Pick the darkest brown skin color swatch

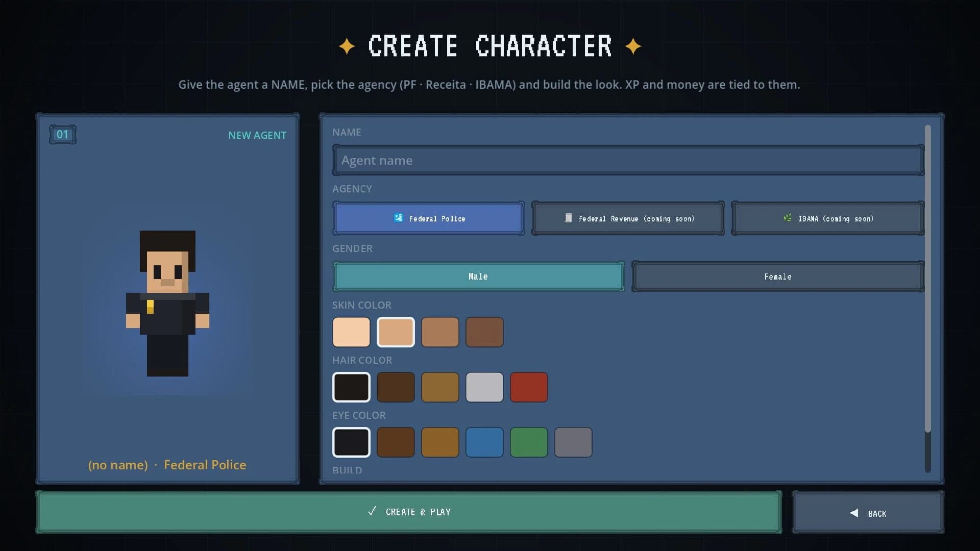point(484,332)
